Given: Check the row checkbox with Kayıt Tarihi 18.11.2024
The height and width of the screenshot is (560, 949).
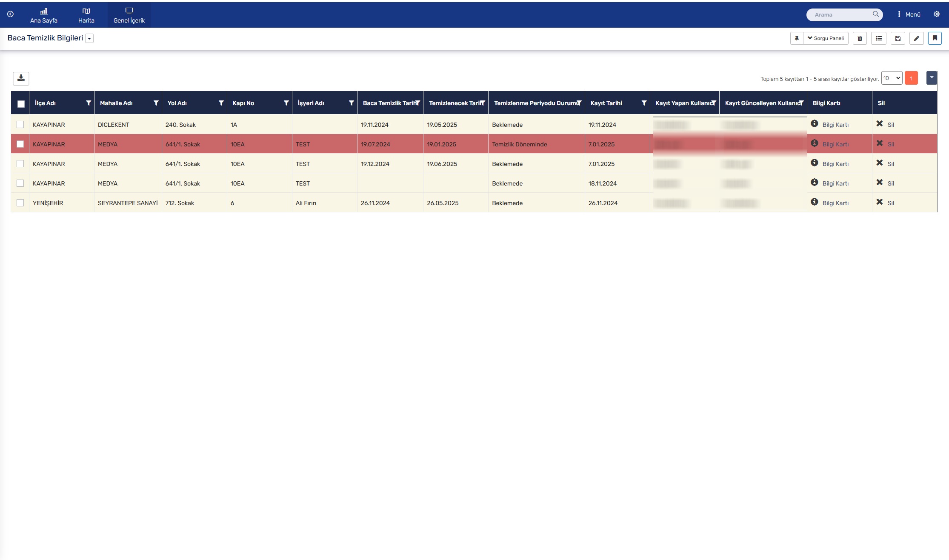Looking at the screenshot, I should 20,183.
